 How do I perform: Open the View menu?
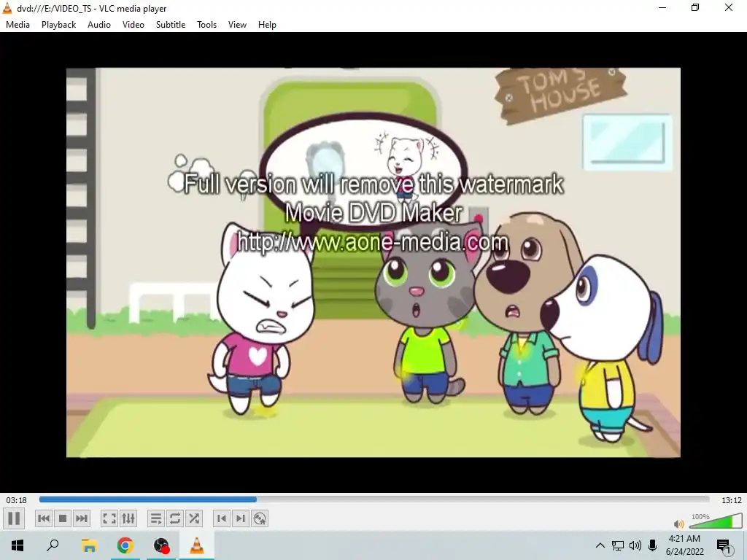pos(237,25)
